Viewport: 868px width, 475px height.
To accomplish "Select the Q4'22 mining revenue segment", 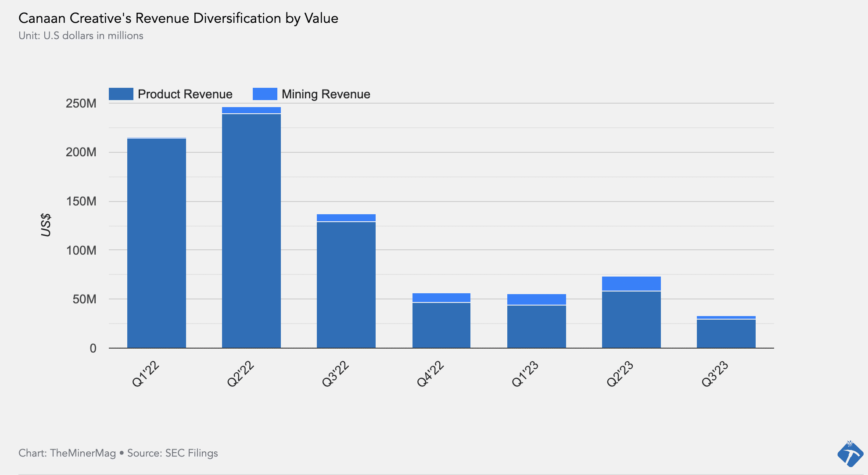I will click(x=441, y=298).
